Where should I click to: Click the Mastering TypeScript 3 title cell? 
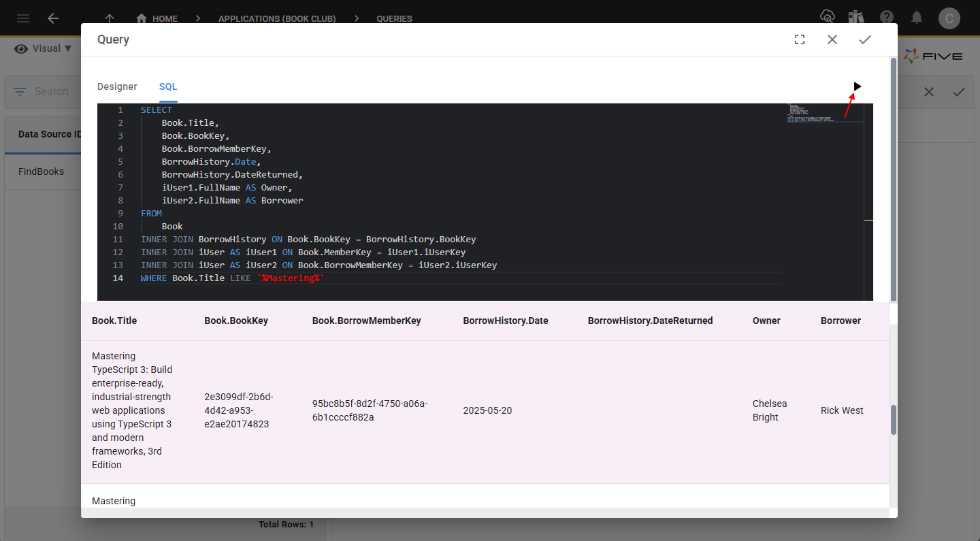[x=133, y=410]
